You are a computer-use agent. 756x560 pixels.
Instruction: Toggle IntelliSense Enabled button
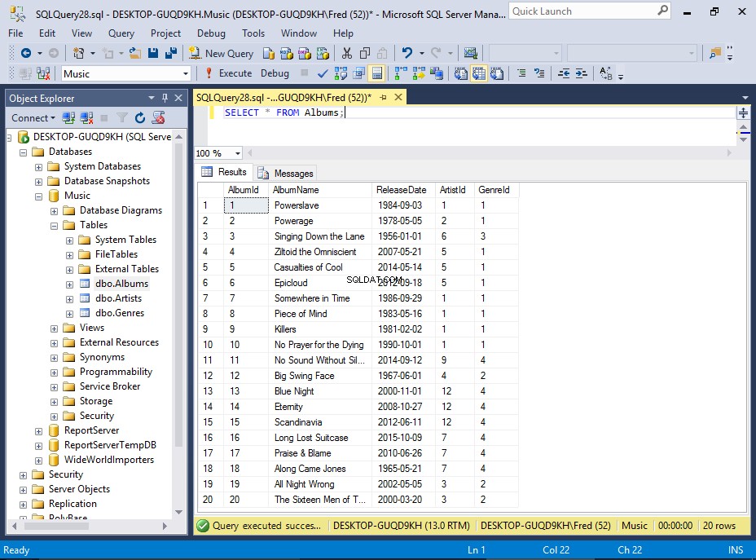(x=377, y=73)
